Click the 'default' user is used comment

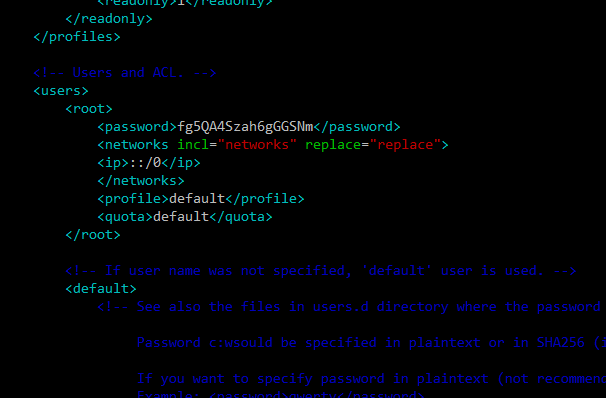click(x=321, y=270)
